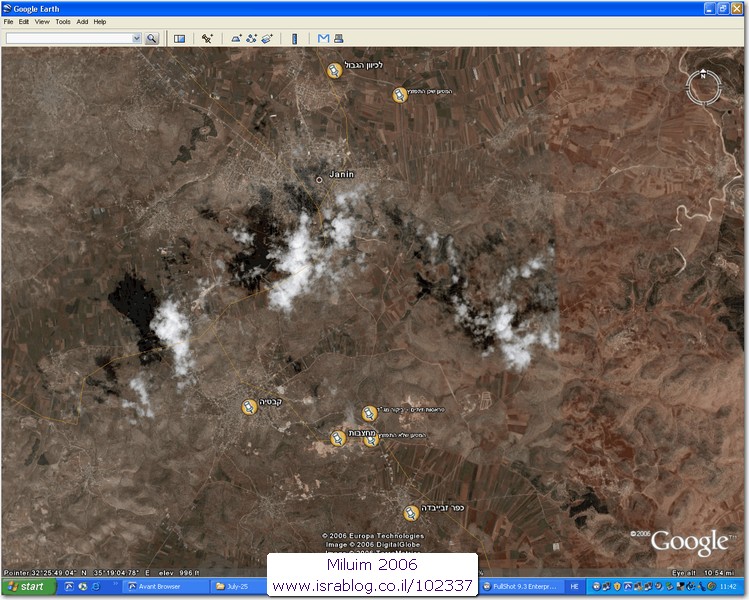This screenshot has height=600, width=749.
Task: Open the Tools menu
Action: coord(63,21)
